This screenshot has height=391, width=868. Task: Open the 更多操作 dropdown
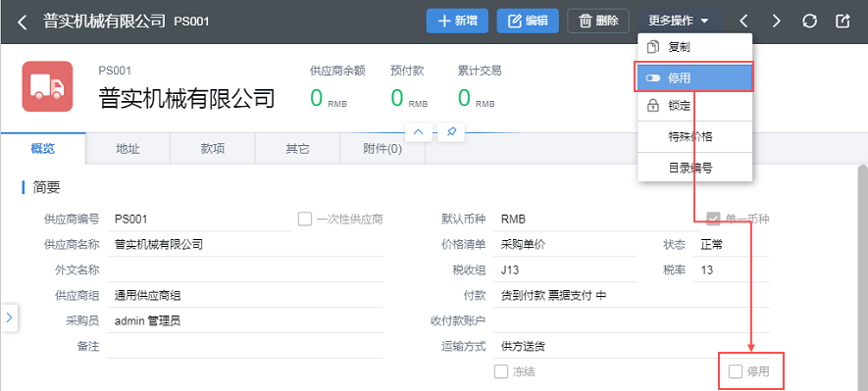point(679,21)
